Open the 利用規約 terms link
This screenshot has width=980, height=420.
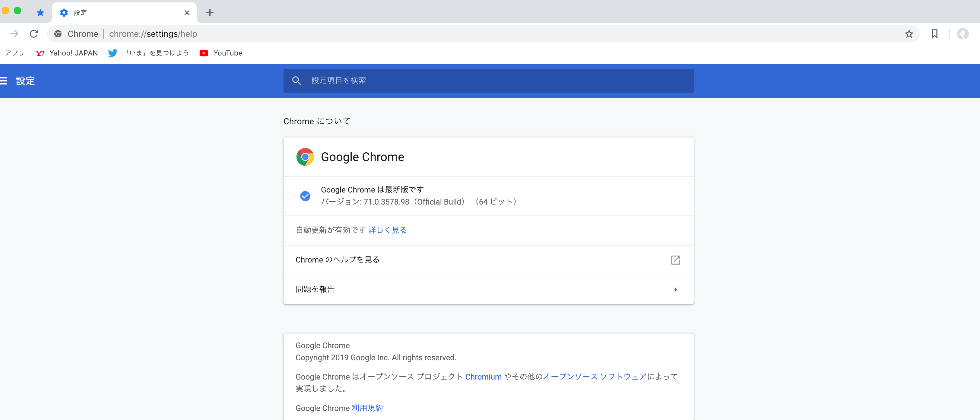(367, 408)
